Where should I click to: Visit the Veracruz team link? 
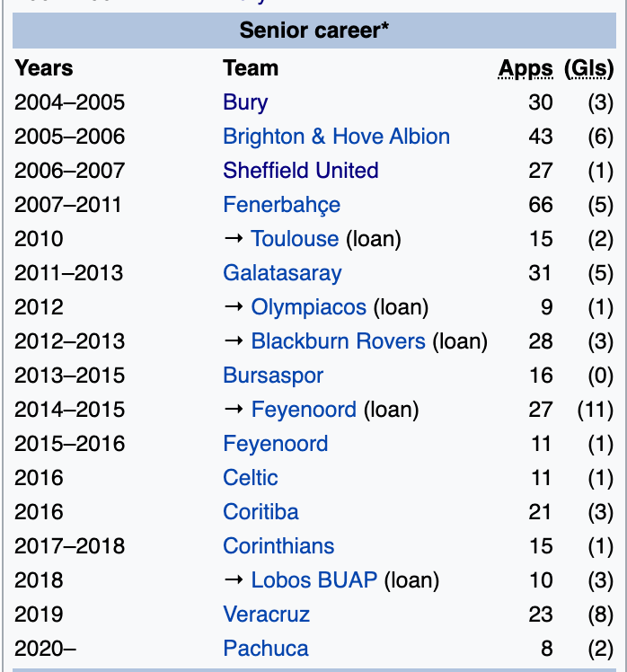coord(266,615)
